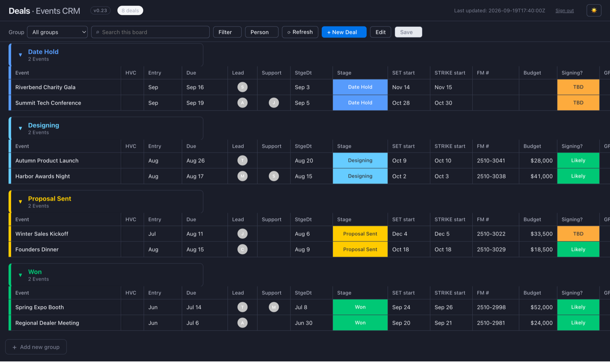The width and height of the screenshot is (610, 364).
Task: Click TBD signing status for Summit Tech Conference
Action: tap(578, 103)
